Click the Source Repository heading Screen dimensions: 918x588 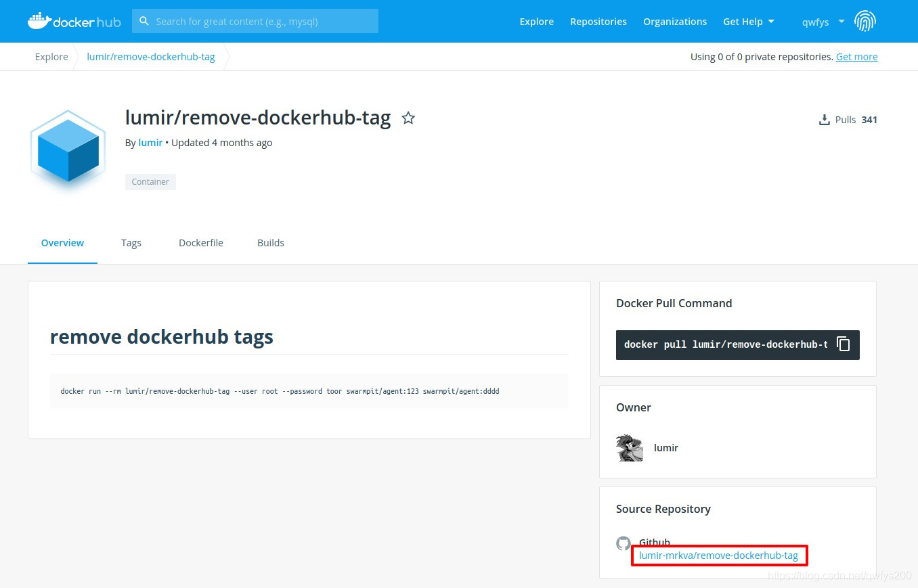663,509
